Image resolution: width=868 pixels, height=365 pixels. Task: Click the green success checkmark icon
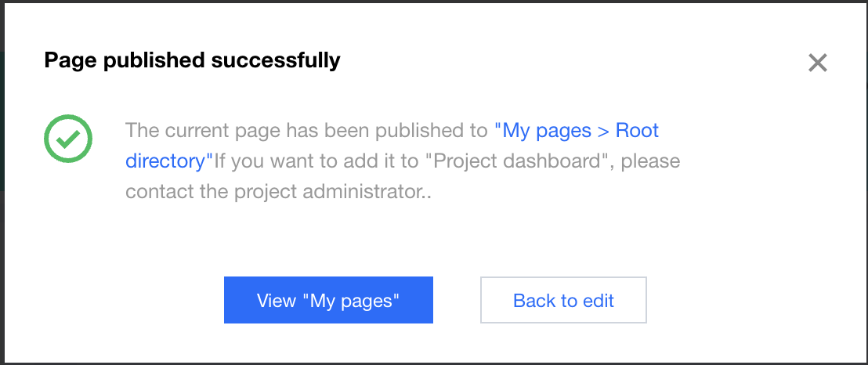point(68,139)
